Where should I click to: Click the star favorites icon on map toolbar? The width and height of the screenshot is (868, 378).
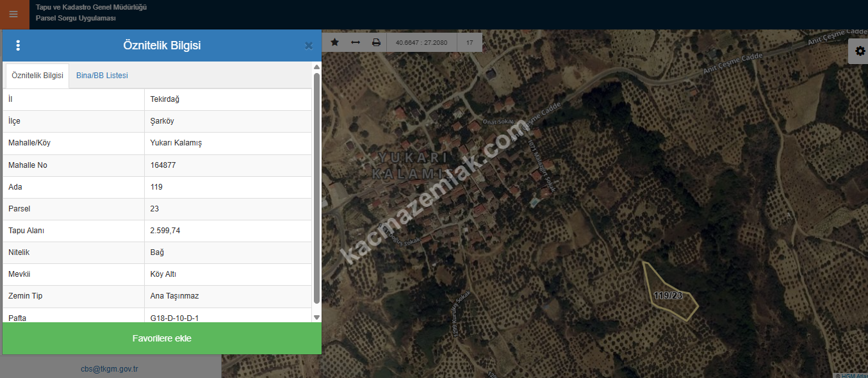pyautogui.click(x=334, y=42)
